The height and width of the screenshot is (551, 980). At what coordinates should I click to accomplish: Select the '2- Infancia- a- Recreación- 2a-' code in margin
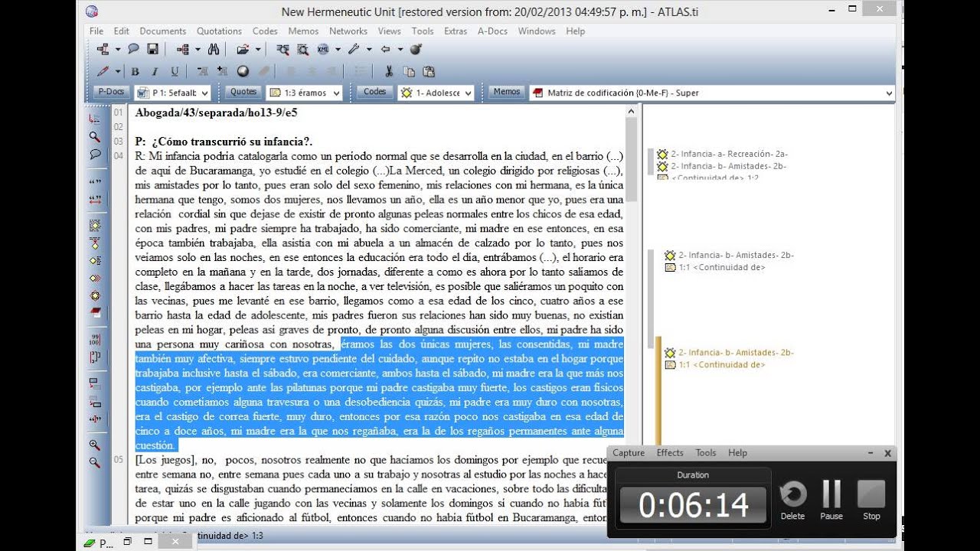[729, 154]
